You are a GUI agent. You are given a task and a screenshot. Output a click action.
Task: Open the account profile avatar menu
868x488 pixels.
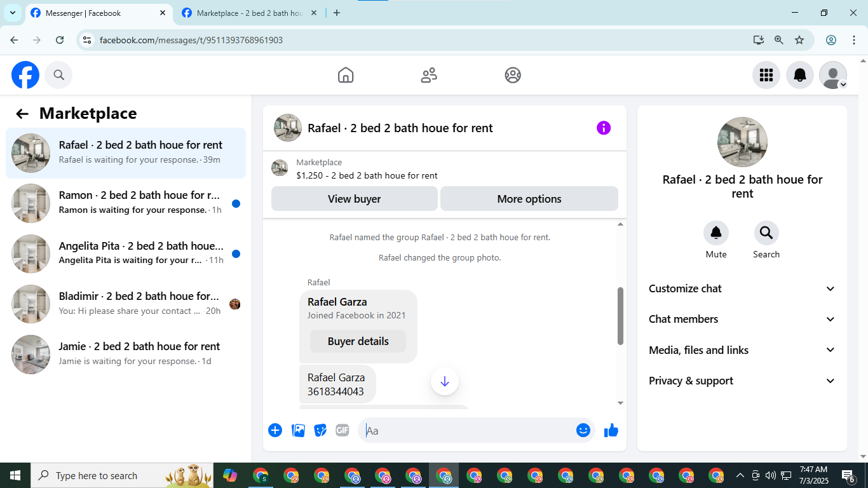click(833, 75)
